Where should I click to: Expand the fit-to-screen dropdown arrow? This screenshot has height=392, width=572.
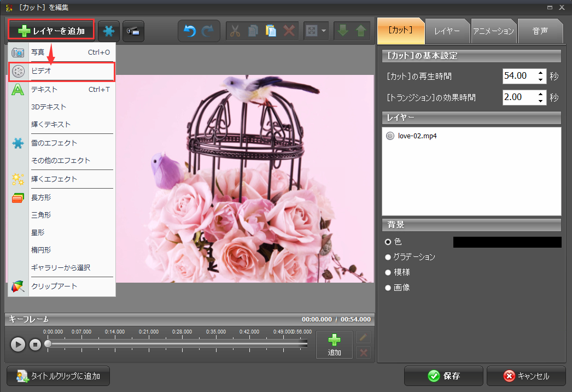click(324, 31)
